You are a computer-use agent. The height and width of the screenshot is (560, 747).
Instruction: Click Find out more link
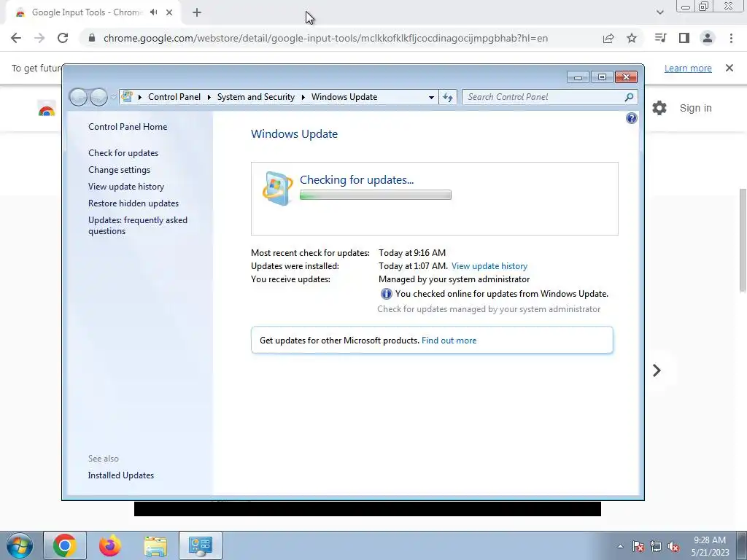pos(449,341)
